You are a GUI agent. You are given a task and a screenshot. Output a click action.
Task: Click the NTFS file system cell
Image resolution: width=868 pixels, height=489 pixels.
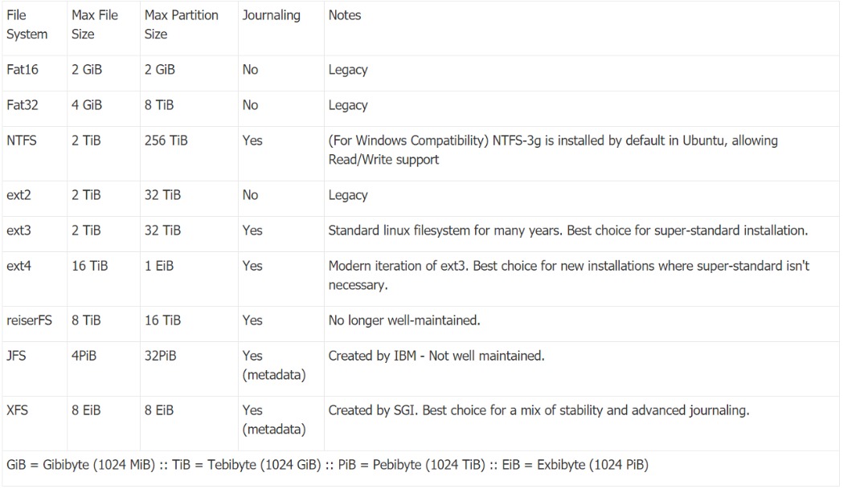[22, 141]
